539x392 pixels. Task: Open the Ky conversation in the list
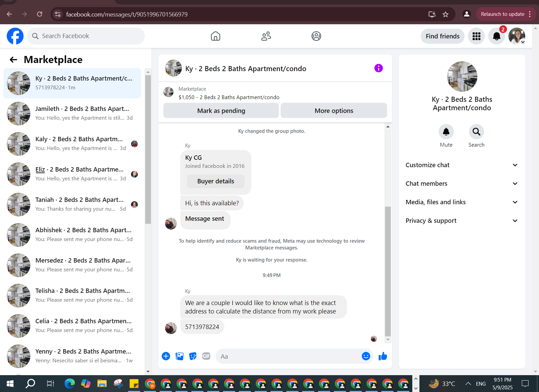pos(72,83)
